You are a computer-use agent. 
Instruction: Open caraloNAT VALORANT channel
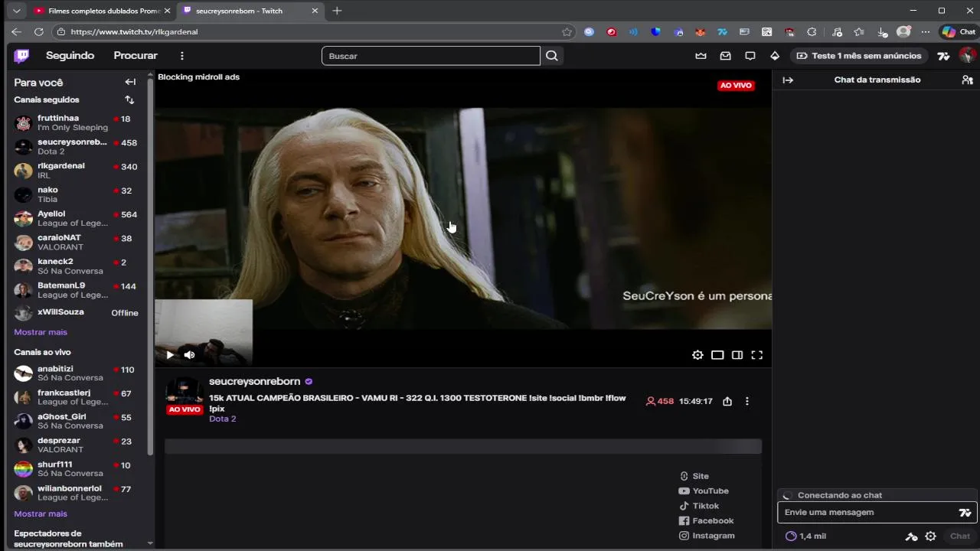coord(77,242)
